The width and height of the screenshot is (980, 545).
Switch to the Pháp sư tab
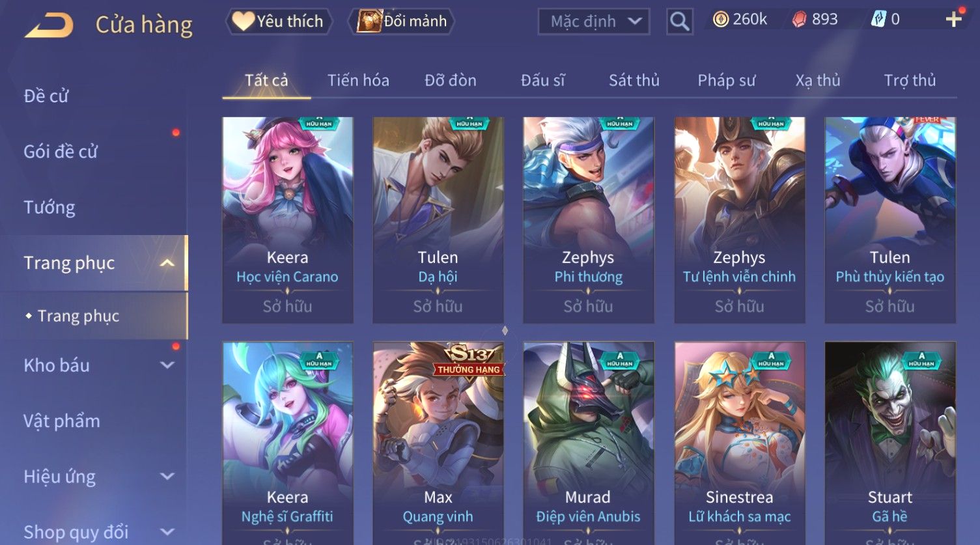pyautogui.click(x=727, y=80)
